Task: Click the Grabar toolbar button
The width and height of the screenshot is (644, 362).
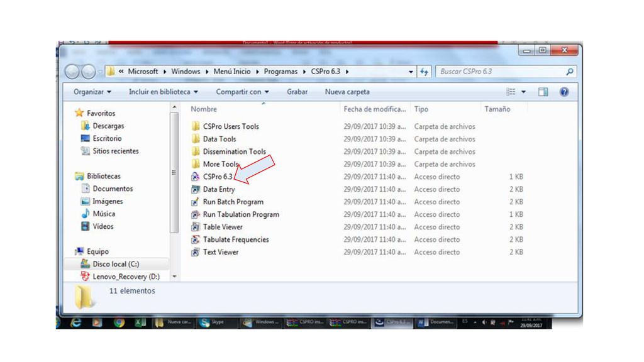Action: coord(297,92)
